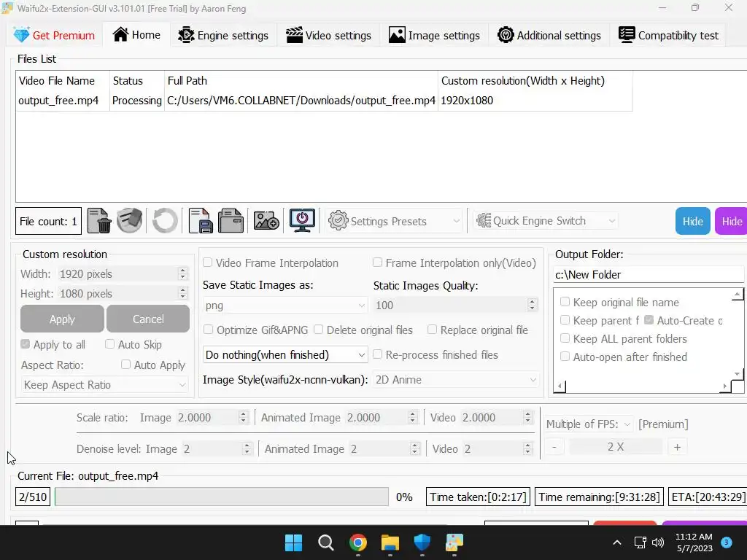Open the Additional settings tab
Viewport: 747px width, 560px height.
549,35
